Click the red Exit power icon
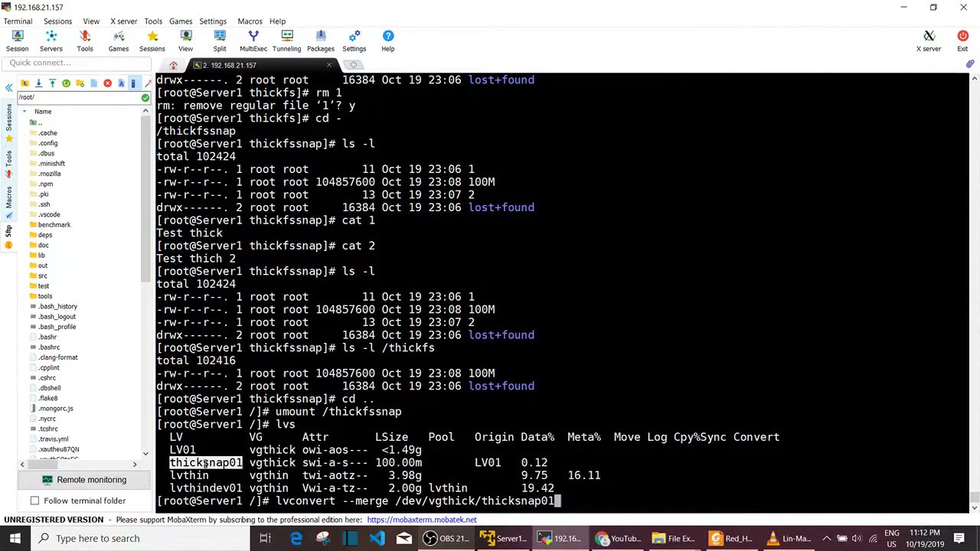The height and width of the screenshot is (551, 980). pyautogui.click(x=962, y=41)
